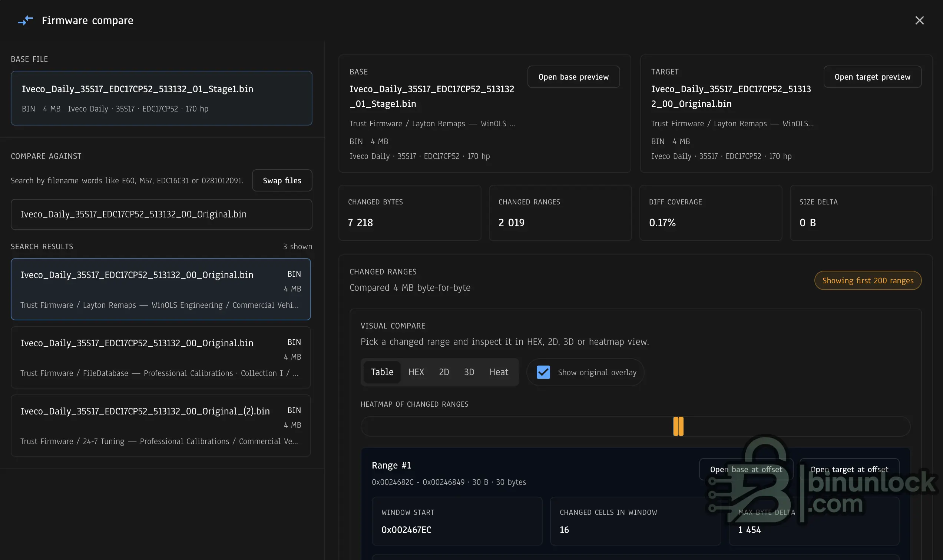
Task: Open the Heat view tab
Action: (x=499, y=372)
